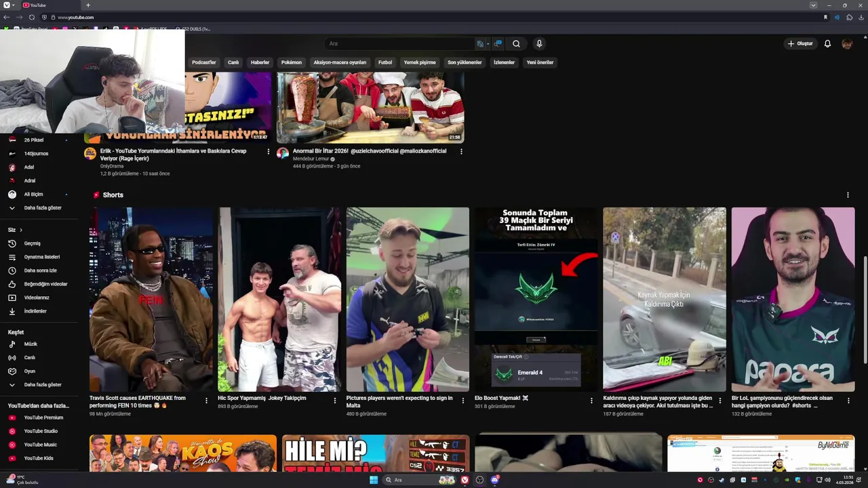Select the Podcast'ler filter chip
868x488 pixels.
[204, 62]
